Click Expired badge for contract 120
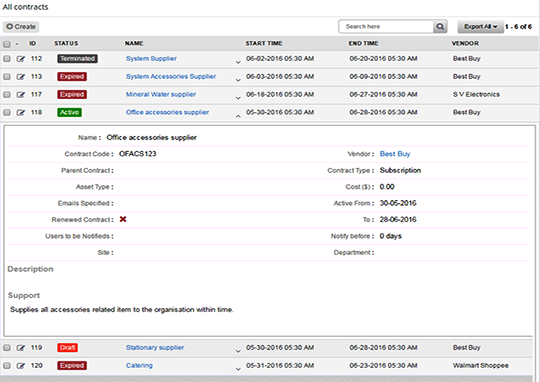 [x=72, y=365]
